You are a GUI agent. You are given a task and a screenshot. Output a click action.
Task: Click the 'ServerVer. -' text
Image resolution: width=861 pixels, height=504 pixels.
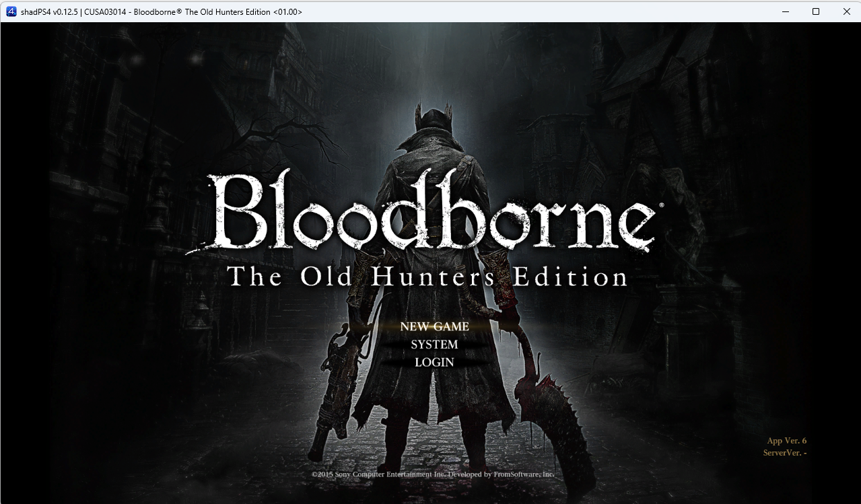point(785,453)
